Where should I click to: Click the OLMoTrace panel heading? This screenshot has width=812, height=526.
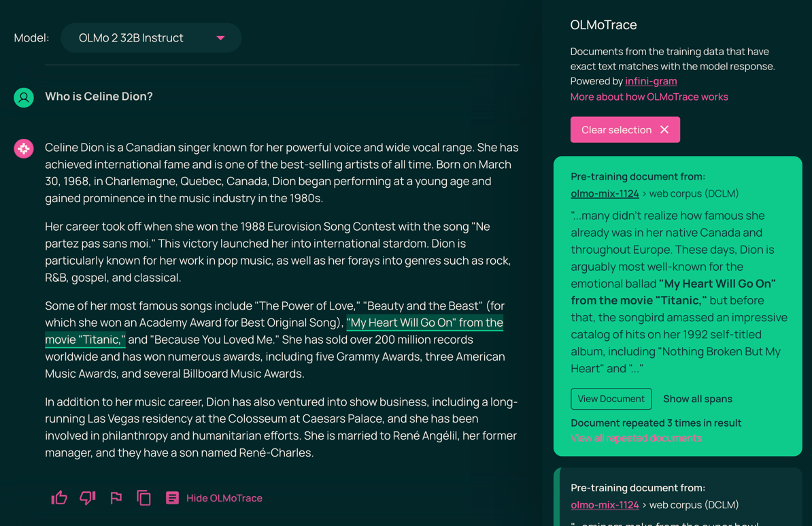(x=603, y=25)
